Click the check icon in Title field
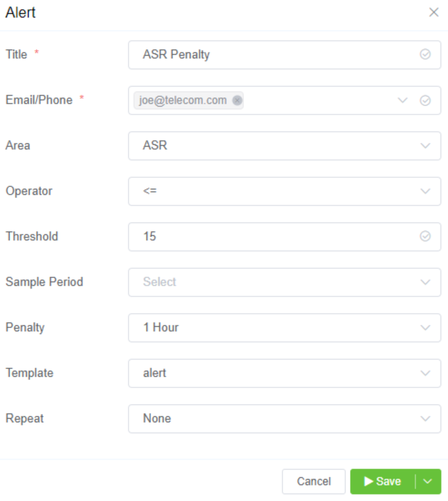Screen dimensions: 448x501 click(426, 55)
